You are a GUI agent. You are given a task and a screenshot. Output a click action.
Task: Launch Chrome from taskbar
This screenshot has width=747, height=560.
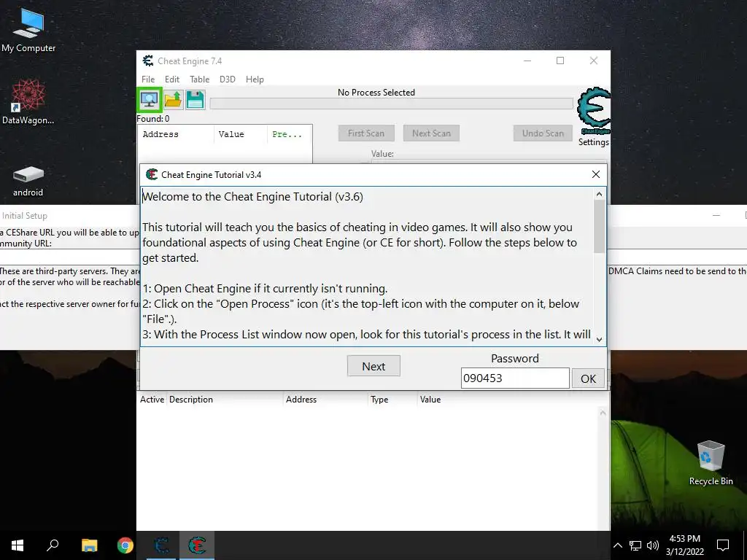125,545
